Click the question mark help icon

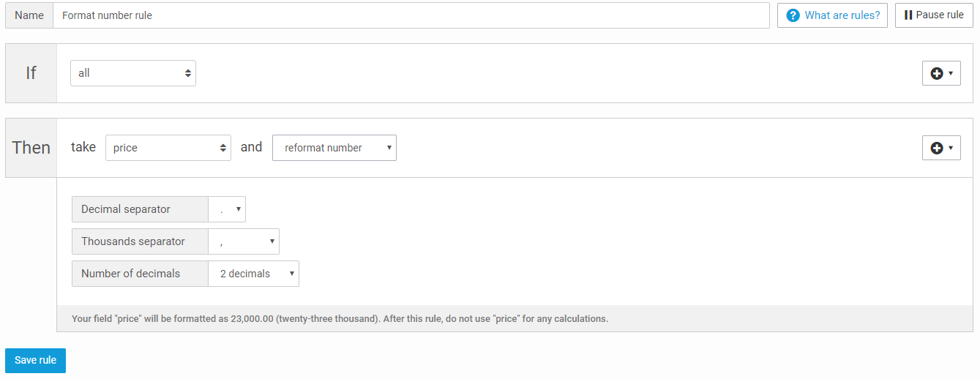point(793,15)
